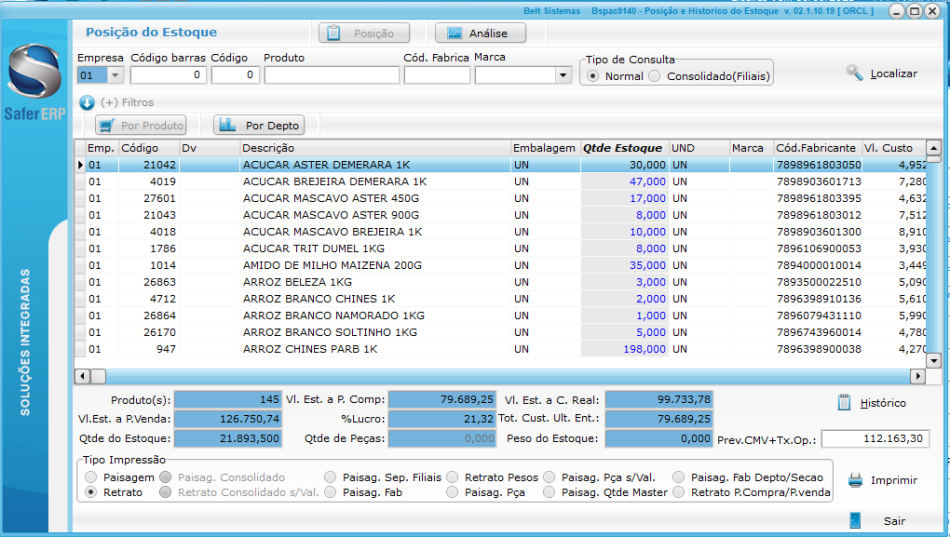
Task: Click the Por Depto chart icon
Action: [x=228, y=125]
